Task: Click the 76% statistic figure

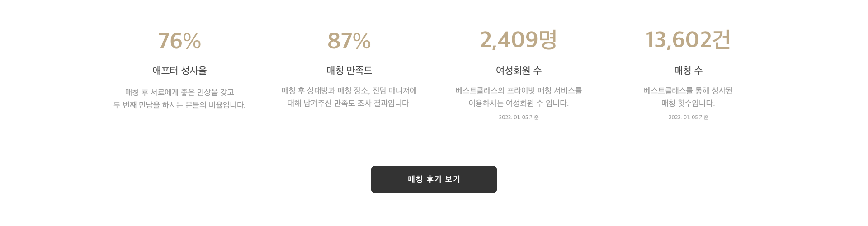Action: coord(179,41)
